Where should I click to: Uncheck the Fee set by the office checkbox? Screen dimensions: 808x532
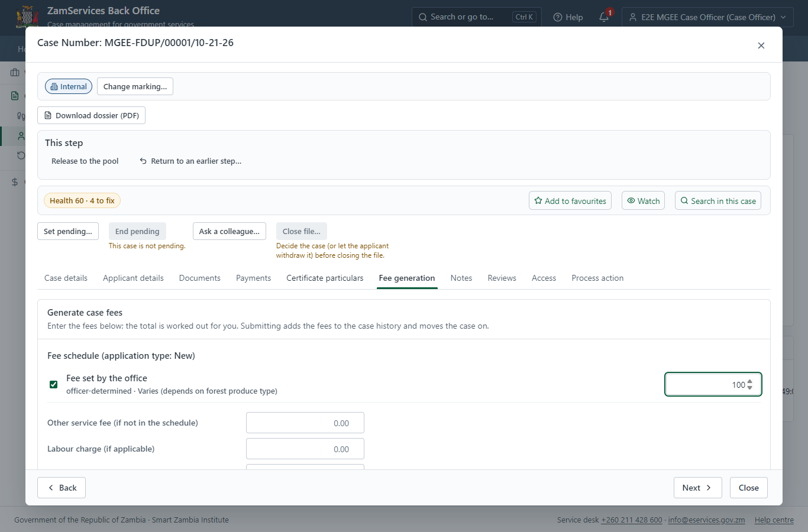(x=54, y=384)
